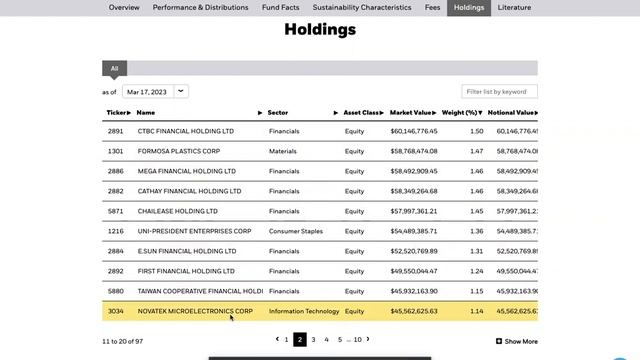Open Sustainability Characteristics tab
640x360 pixels.
click(x=362, y=7)
